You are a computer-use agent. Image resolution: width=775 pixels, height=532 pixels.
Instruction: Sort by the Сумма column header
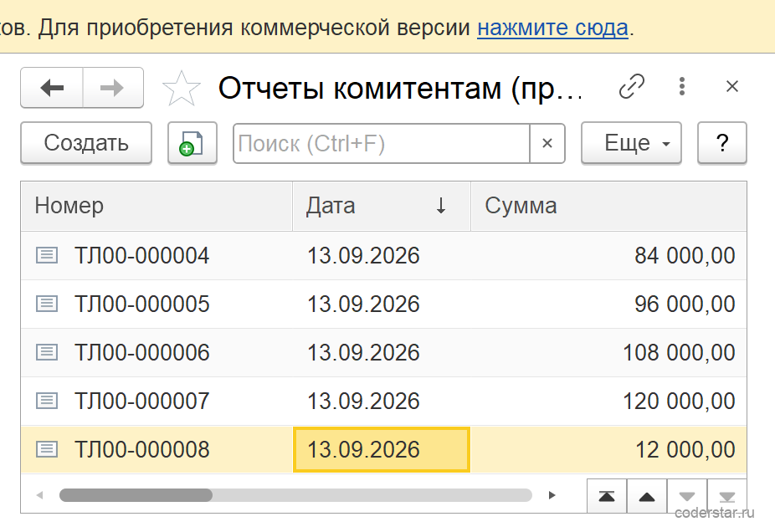[x=608, y=206]
